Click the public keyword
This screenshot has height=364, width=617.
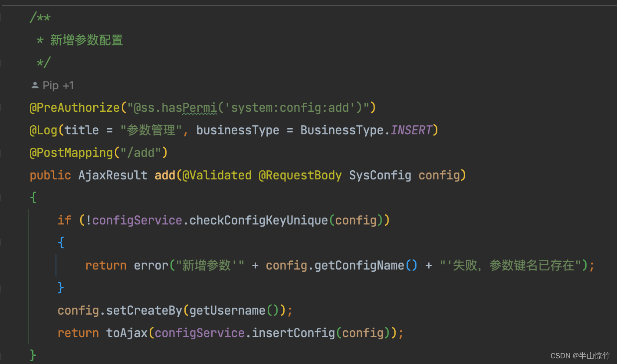click(x=50, y=175)
